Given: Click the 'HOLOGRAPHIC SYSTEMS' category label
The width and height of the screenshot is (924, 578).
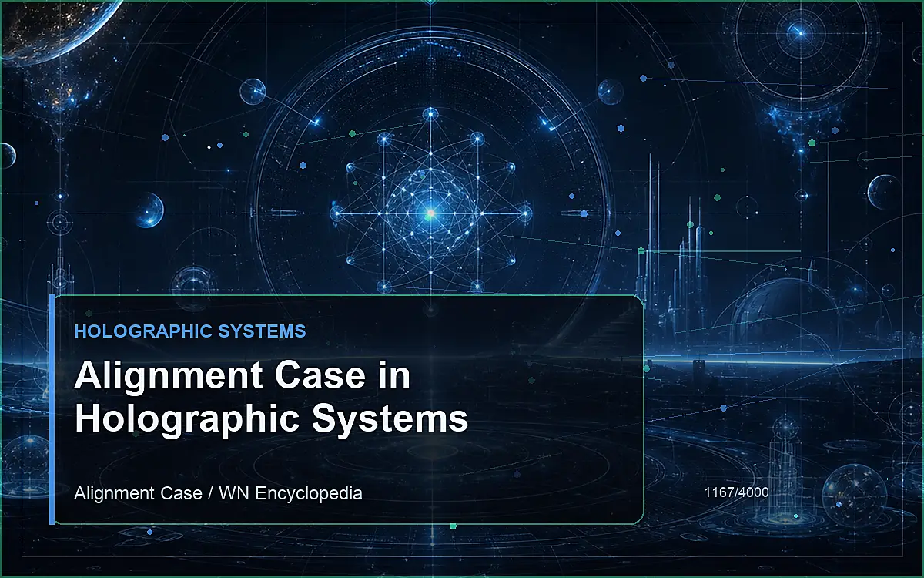Looking at the screenshot, I should [x=190, y=331].
